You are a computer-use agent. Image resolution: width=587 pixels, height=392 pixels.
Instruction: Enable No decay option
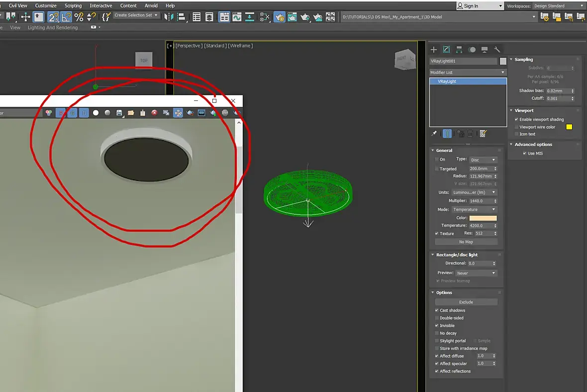coord(437,333)
